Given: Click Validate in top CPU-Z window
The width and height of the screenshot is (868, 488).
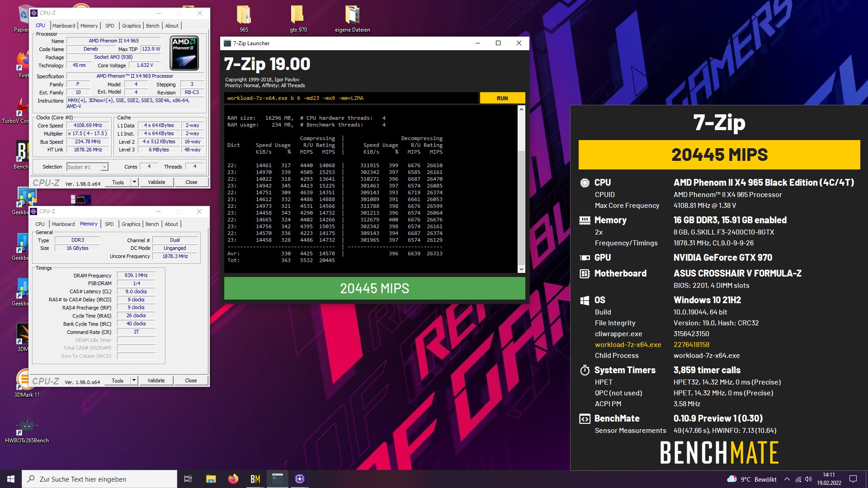Looking at the screenshot, I should coord(156,182).
